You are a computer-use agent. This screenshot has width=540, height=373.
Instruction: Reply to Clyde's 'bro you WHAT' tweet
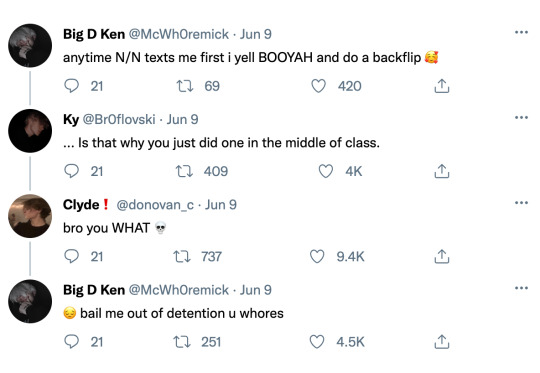tap(72, 256)
